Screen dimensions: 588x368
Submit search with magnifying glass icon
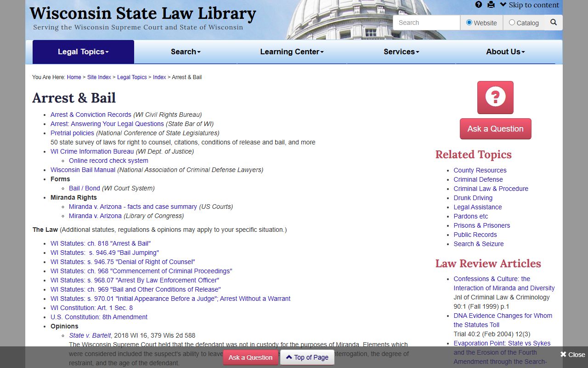554,22
